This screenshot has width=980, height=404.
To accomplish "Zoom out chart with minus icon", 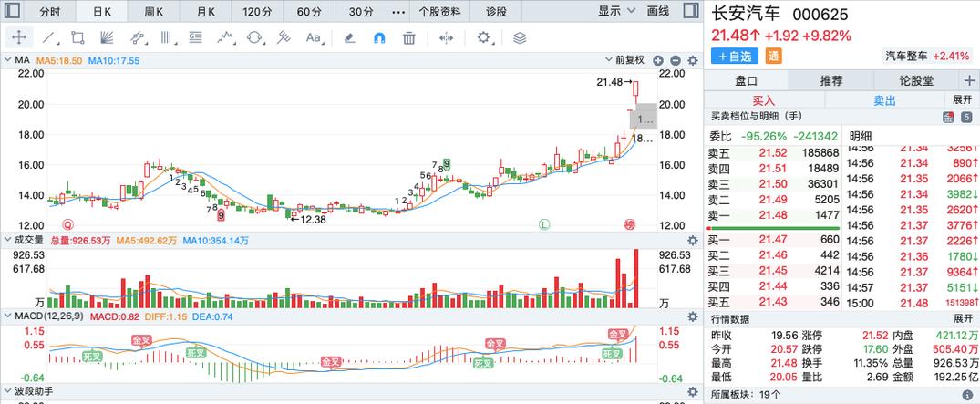I will point(675,61).
